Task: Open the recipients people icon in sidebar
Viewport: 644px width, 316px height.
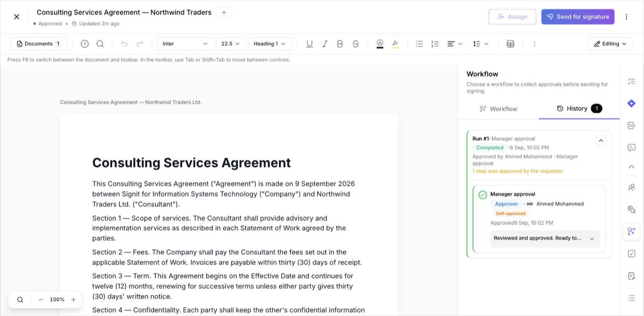Action: tap(632, 187)
